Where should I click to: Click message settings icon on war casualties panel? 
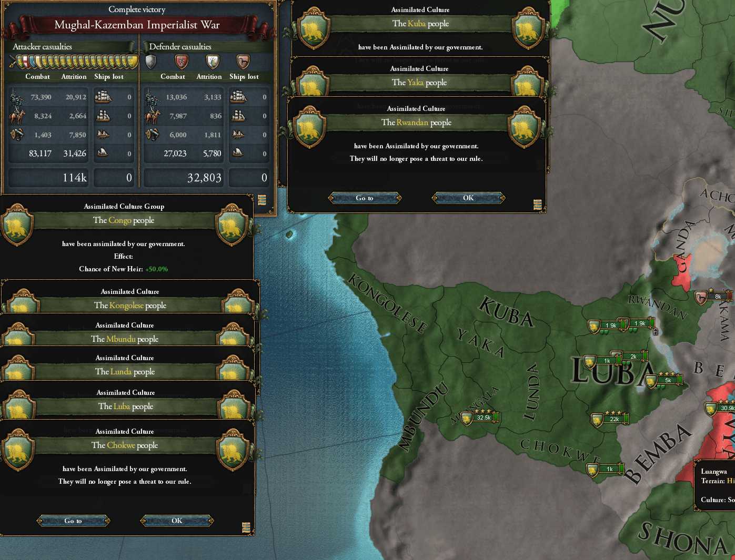[x=262, y=200]
